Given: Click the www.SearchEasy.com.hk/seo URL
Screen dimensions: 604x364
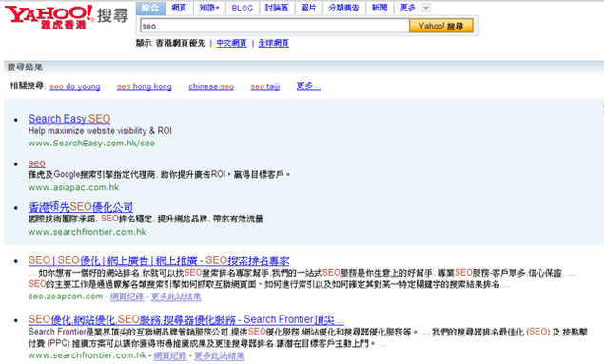Looking at the screenshot, I should tap(91, 144).
